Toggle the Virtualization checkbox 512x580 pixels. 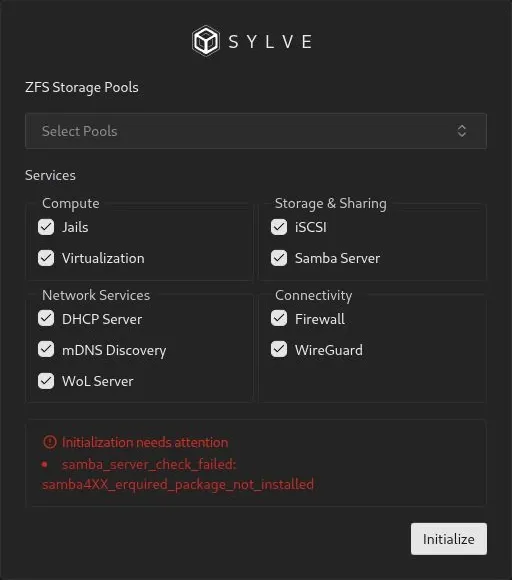pos(46,258)
